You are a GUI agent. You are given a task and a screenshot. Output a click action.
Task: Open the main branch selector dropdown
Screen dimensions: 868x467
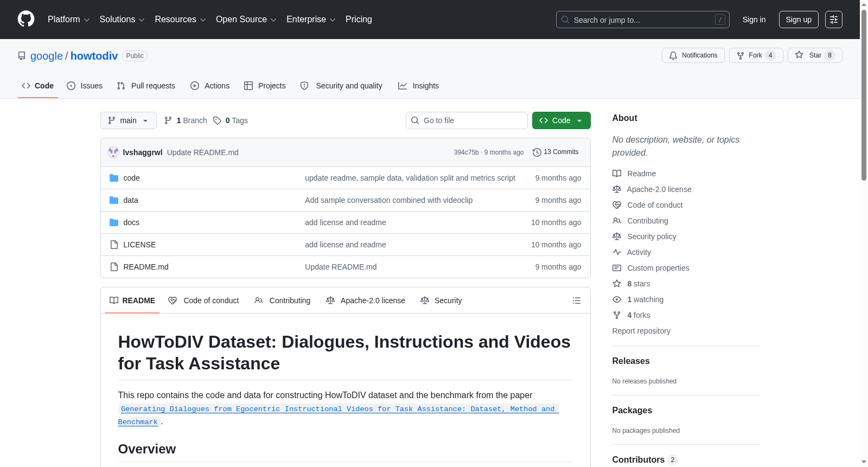click(x=129, y=120)
